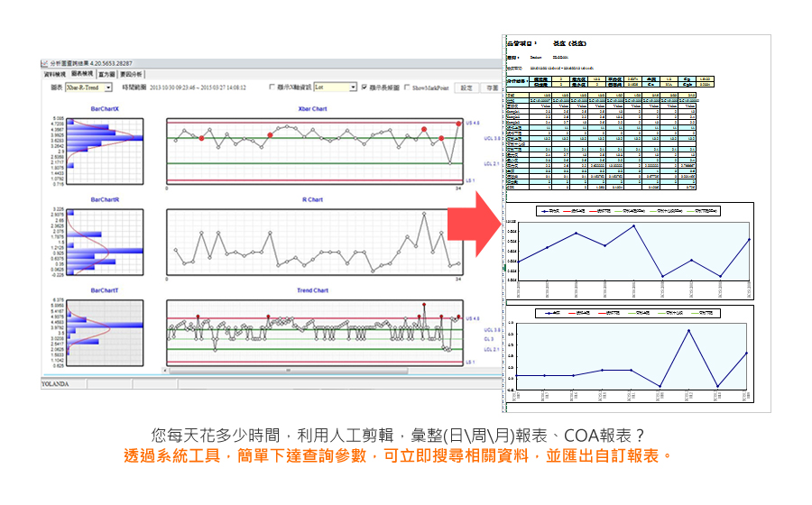The height and width of the screenshot is (505, 812).
Task: Open the Xbar-R-Trend chart type dropdown
Action: [108, 88]
